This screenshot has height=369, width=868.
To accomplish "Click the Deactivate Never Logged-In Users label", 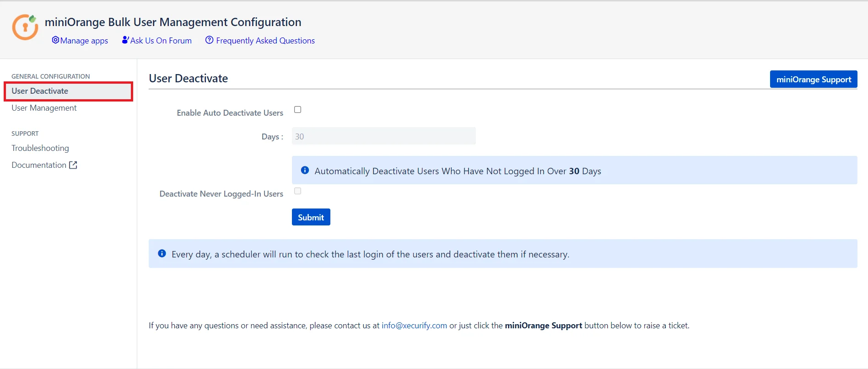I will 221,194.
